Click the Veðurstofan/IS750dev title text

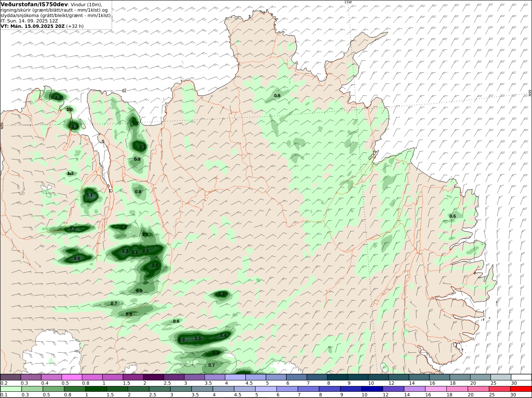tap(34, 4)
